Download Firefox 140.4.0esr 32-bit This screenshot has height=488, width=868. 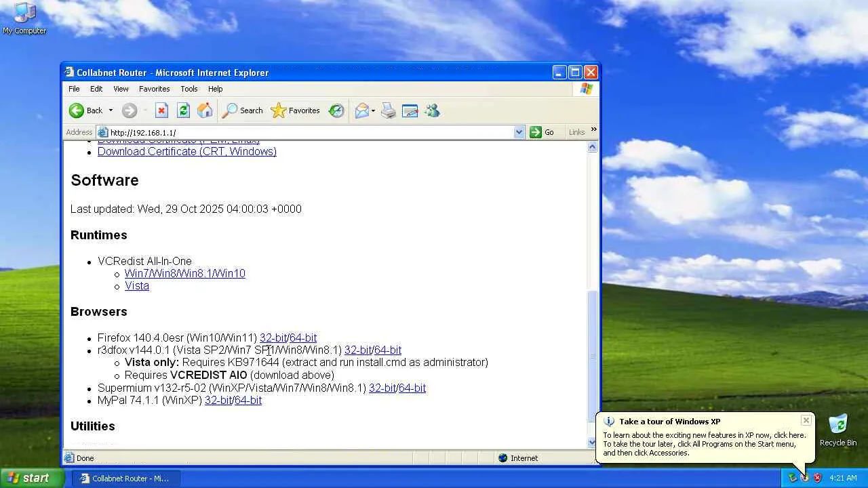click(x=273, y=338)
